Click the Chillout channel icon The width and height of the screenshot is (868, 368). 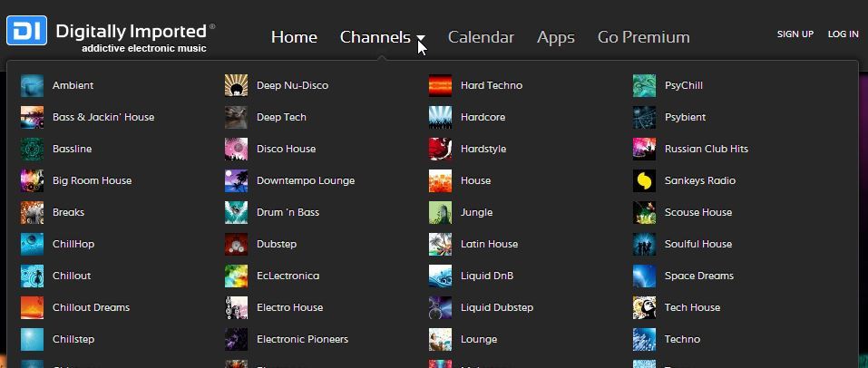pyautogui.click(x=32, y=276)
